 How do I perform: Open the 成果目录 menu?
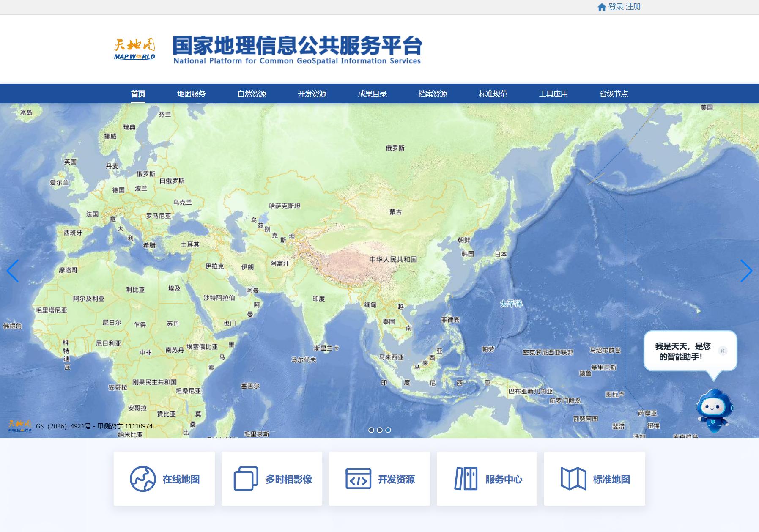coord(373,94)
